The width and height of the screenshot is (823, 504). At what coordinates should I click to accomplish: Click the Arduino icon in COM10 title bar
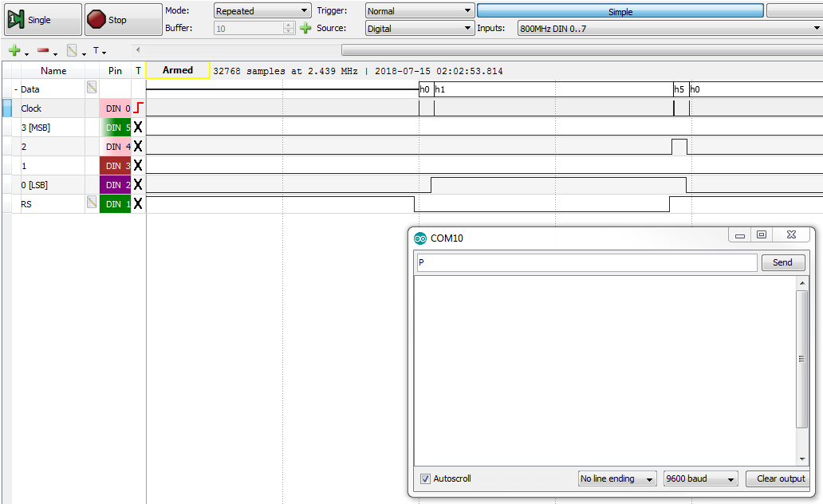tap(420, 238)
